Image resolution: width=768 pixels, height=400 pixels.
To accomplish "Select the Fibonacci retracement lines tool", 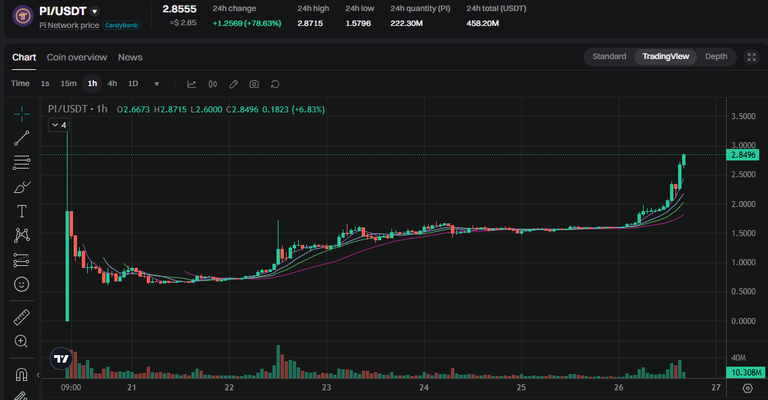I will (22, 162).
